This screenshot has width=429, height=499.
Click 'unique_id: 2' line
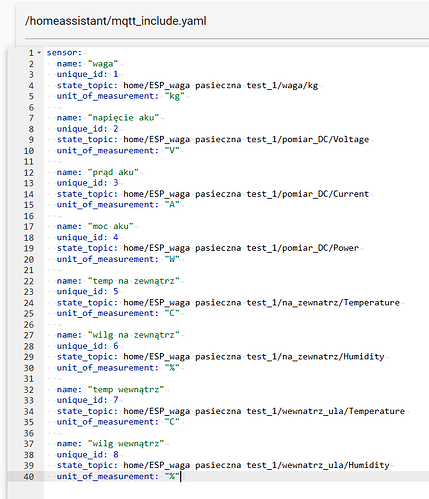tap(87, 129)
